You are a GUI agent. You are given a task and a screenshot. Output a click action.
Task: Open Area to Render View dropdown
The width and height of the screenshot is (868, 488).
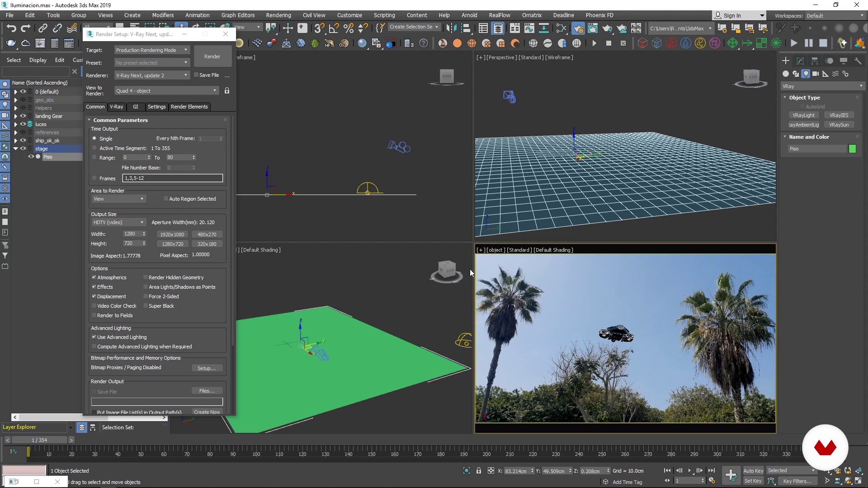click(118, 199)
